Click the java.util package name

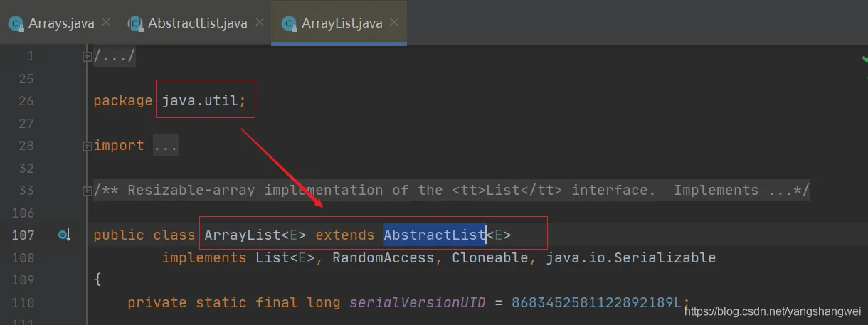click(203, 101)
